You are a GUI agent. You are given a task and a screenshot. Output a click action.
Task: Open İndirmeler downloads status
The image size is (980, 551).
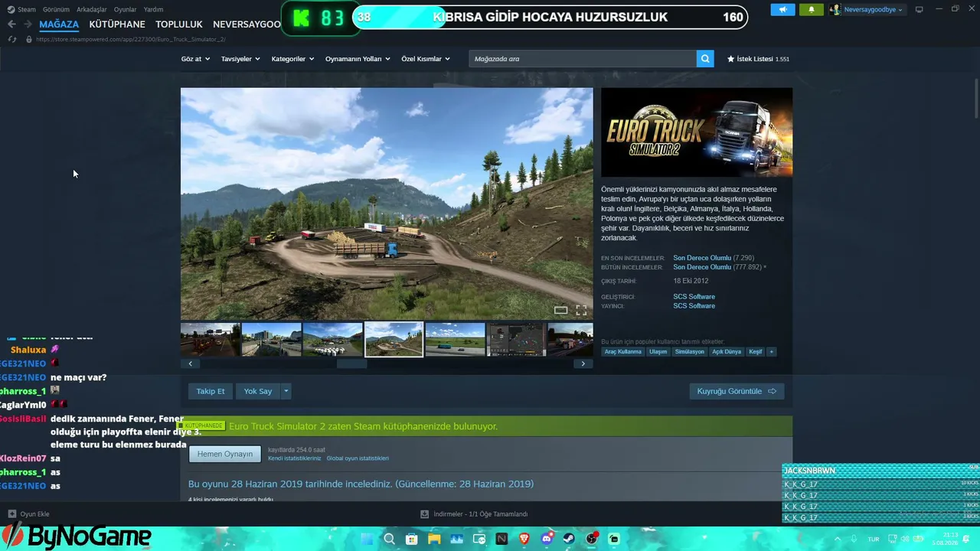point(475,514)
